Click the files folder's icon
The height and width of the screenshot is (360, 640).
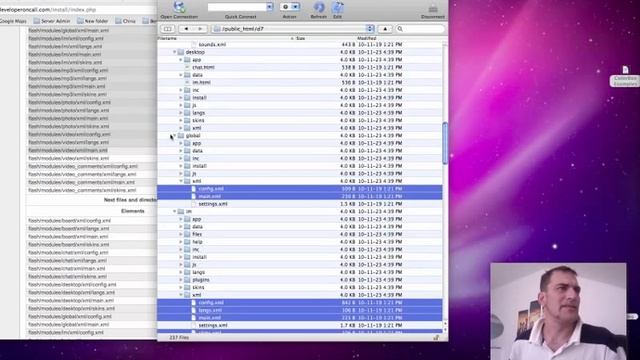click(x=187, y=234)
